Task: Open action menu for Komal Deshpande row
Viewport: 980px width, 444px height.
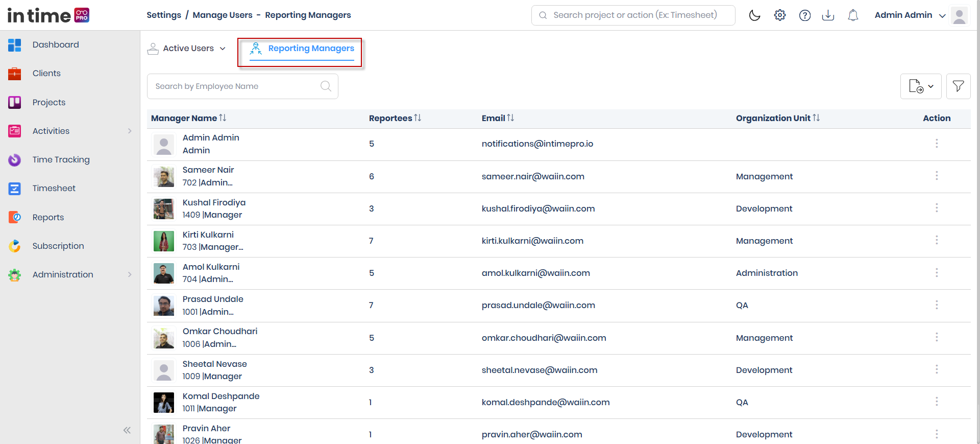Action: pos(937,402)
